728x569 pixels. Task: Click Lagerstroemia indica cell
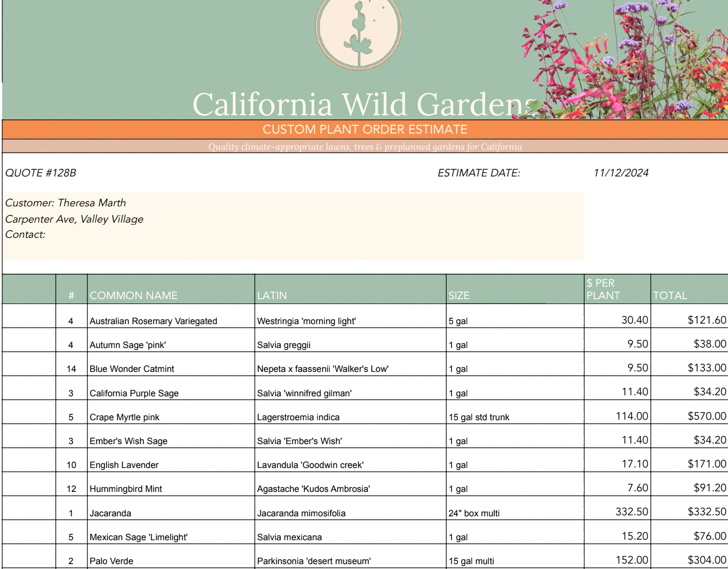pos(350,412)
